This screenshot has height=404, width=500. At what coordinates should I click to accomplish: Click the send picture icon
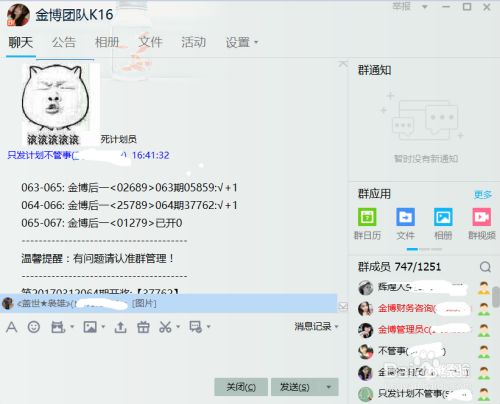90,327
